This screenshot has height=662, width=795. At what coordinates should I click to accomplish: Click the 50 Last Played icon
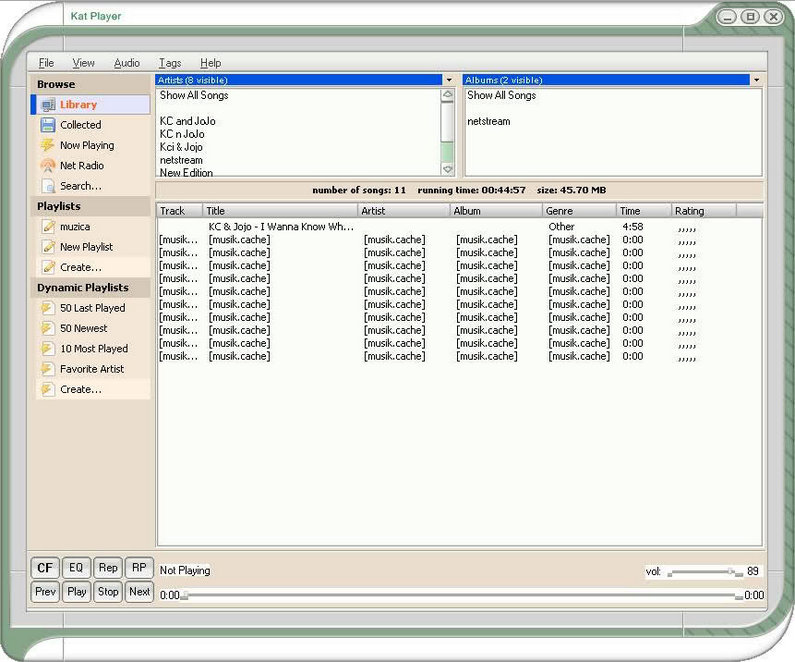click(47, 308)
